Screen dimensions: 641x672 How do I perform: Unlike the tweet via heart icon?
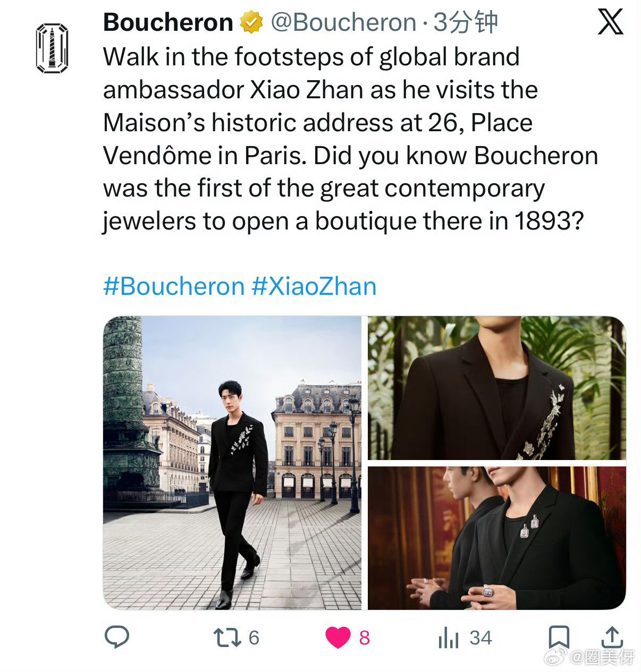point(338,637)
